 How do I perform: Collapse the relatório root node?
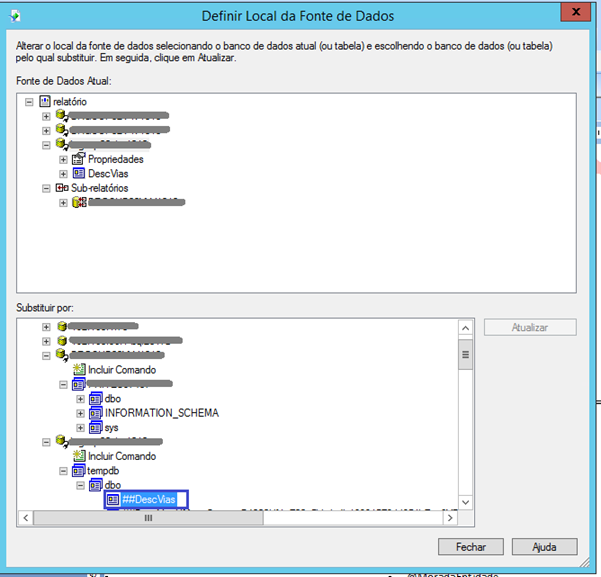tap(29, 102)
